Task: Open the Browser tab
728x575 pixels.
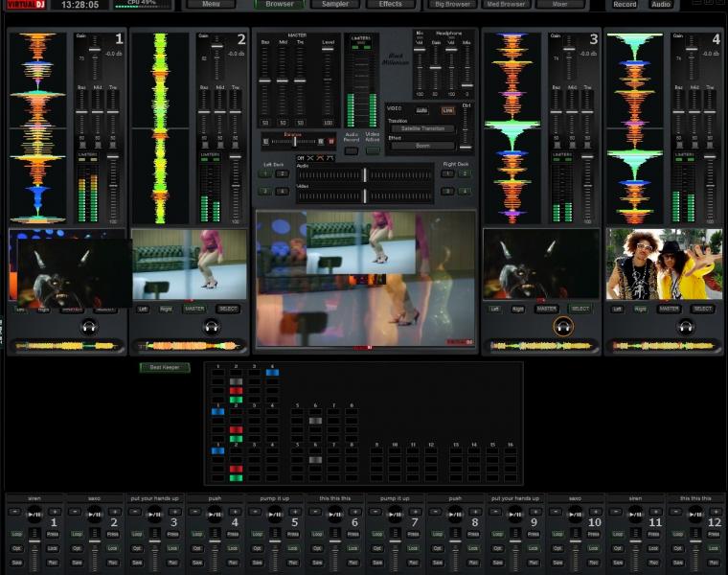Action: pyautogui.click(x=280, y=5)
